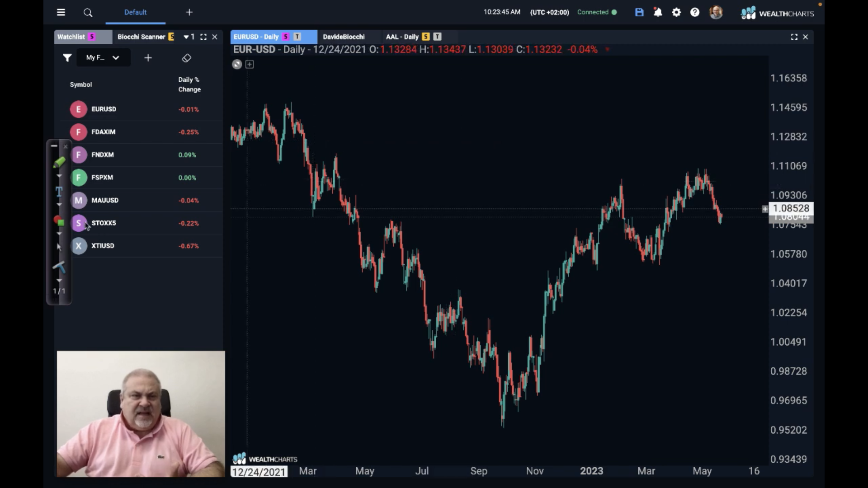The height and width of the screenshot is (488, 868).
Task: Select the pointer cursor tool
Action: coord(59,247)
